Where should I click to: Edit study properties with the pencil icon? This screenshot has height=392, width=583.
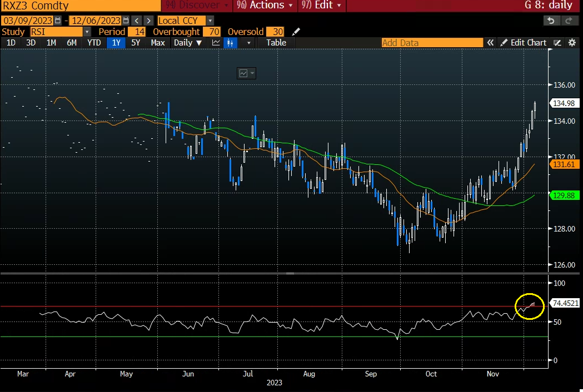coord(296,32)
